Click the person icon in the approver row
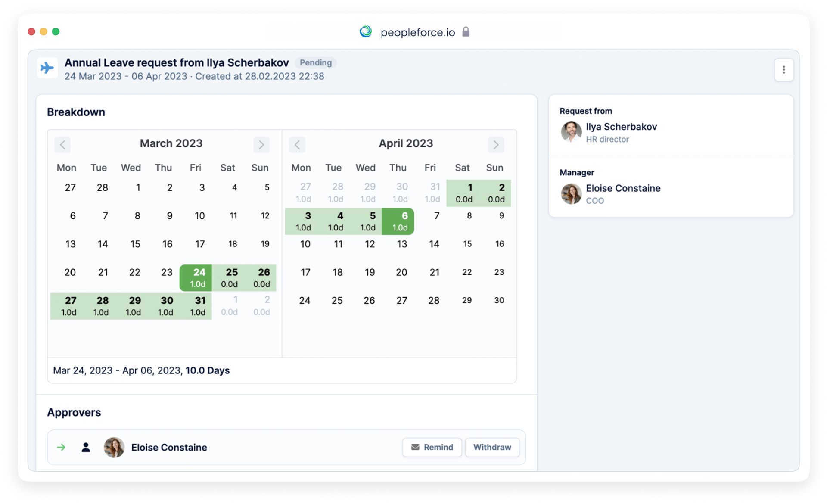The width and height of the screenshot is (827, 504). tap(86, 447)
